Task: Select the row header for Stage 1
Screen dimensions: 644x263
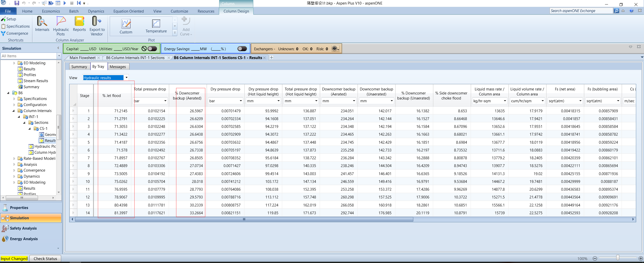Action: pos(73,111)
